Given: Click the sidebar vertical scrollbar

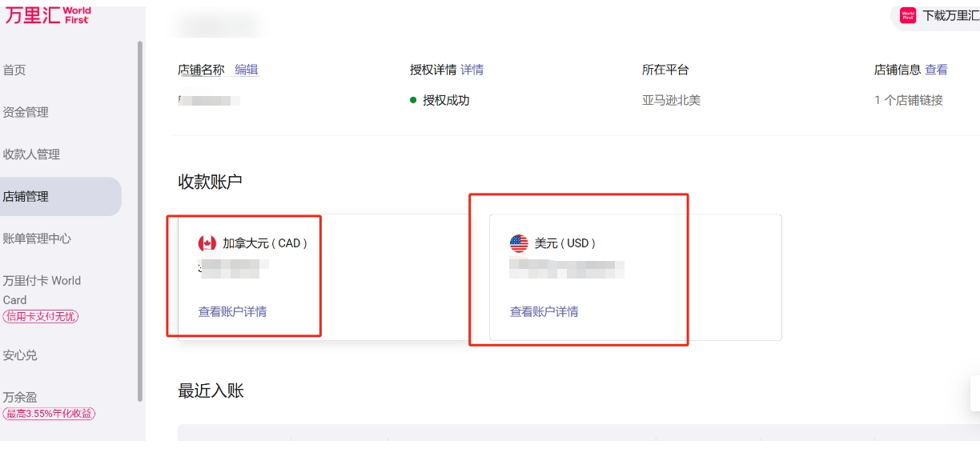Looking at the screenshot, I should pyautogui.click(x=140, y=220).
